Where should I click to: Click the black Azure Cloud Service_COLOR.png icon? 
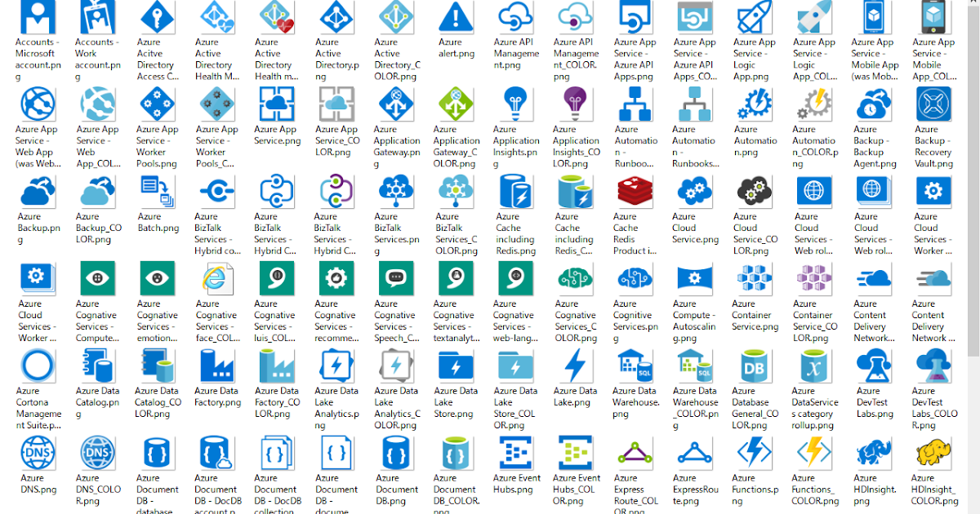click(754, 191)
